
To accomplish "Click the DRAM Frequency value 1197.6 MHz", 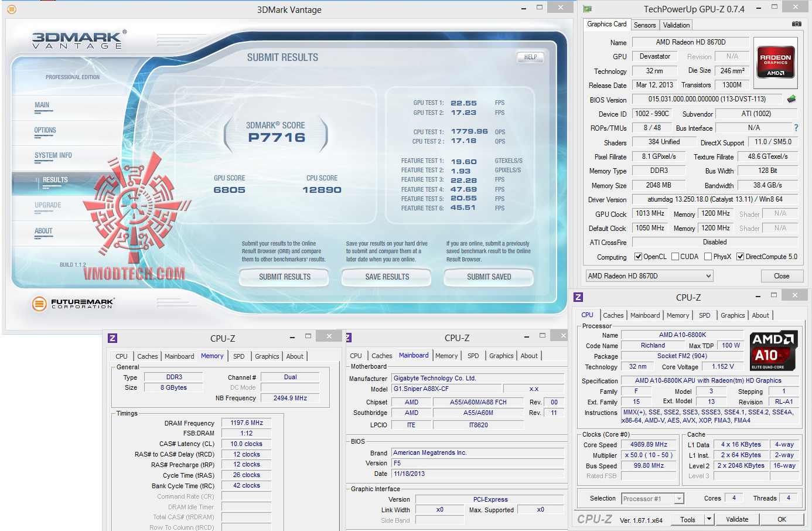I will click(247, 423).
